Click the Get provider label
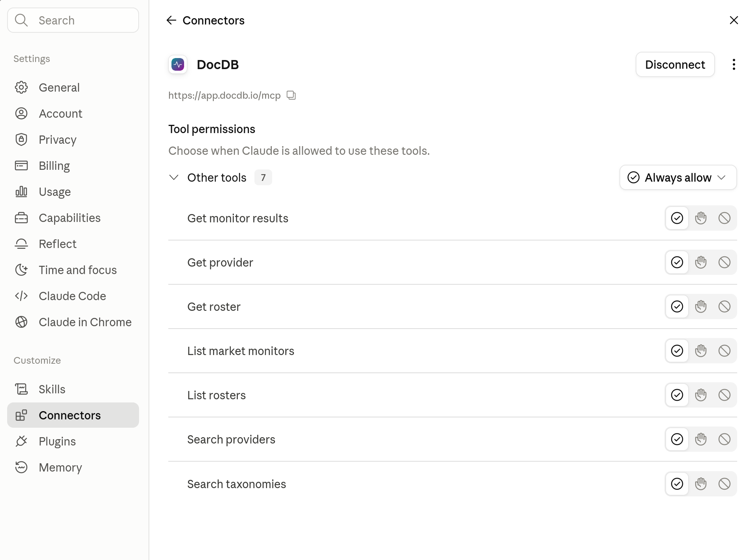Screen dimensions: 749x560 pyautogui.click(x=220, y=262)
